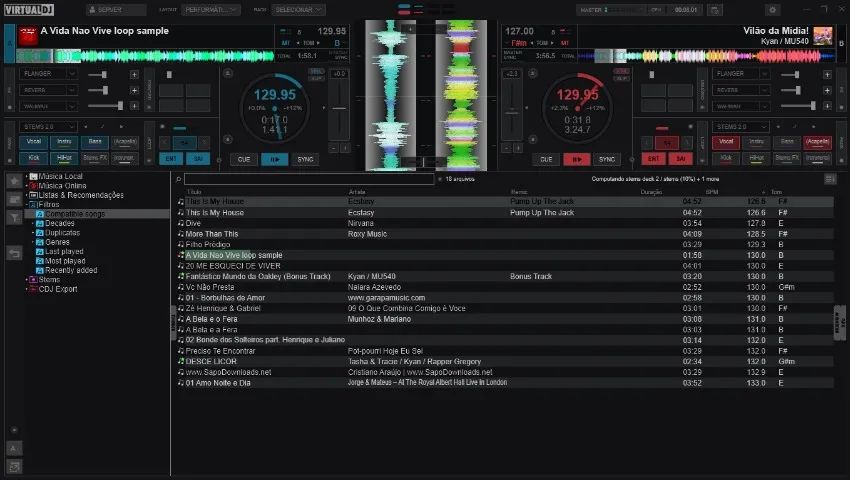Click right deck pitch plus button
Screen dimensions: 850x480
518,148
